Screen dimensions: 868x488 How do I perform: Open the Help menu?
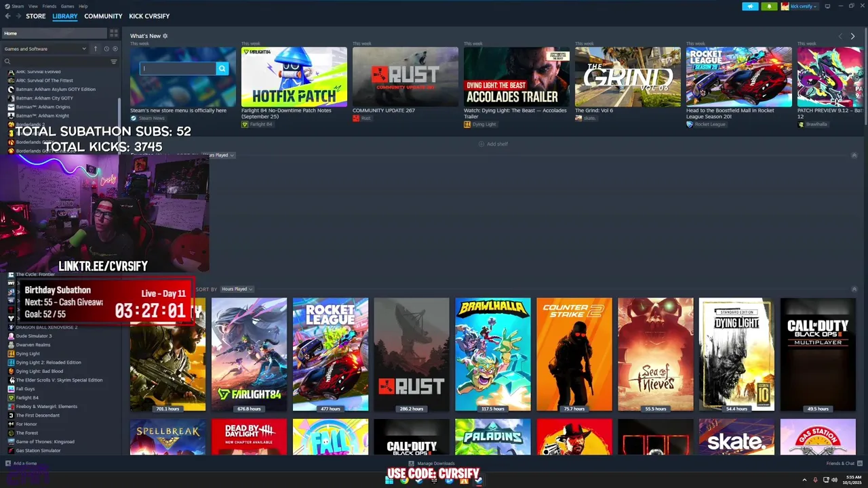[83, 6]
